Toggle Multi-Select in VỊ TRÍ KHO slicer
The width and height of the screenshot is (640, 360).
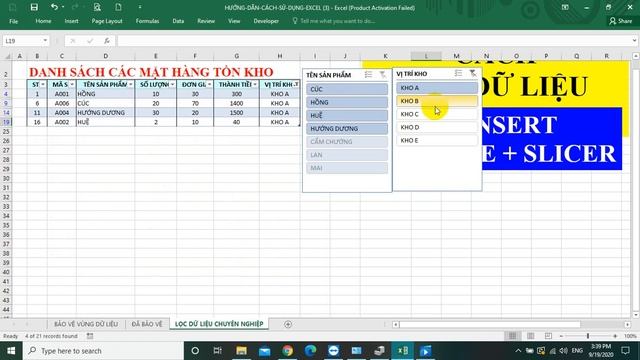[x=458, y=73]
